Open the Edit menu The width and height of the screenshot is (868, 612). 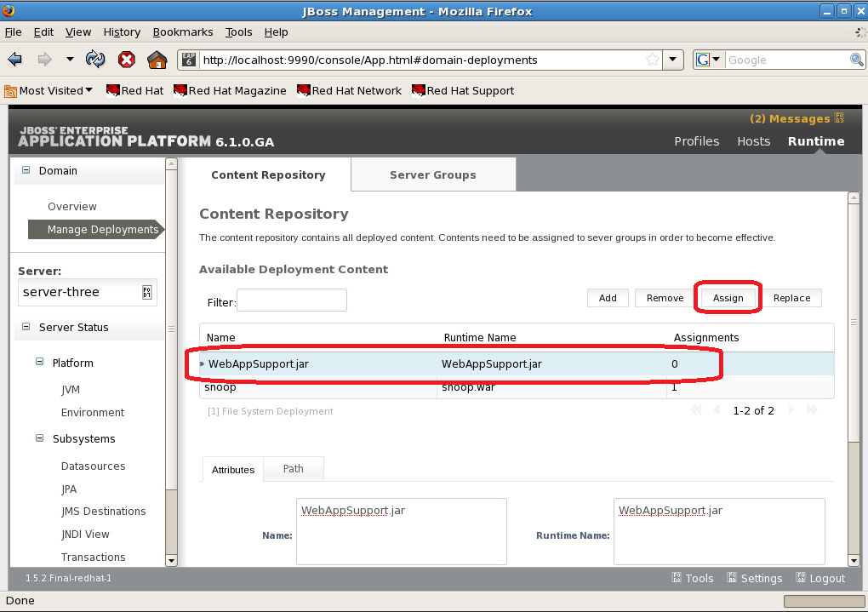point(43,32)
